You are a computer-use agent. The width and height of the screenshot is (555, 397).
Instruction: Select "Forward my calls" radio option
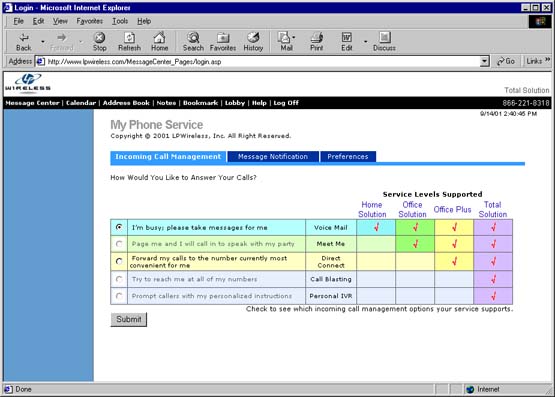119,261
